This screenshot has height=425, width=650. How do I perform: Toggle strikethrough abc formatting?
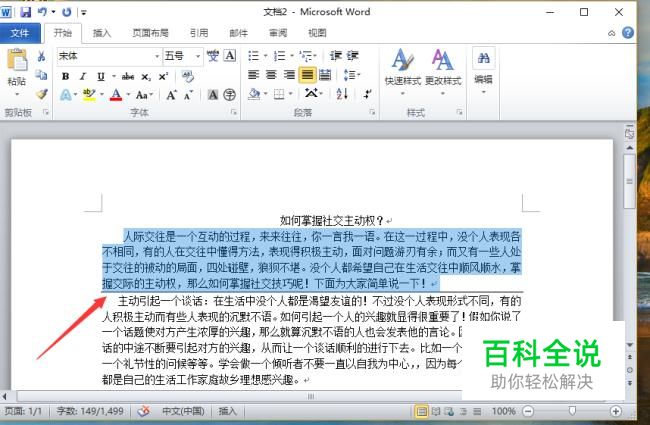pyautogui.click(x=127, y=76)
